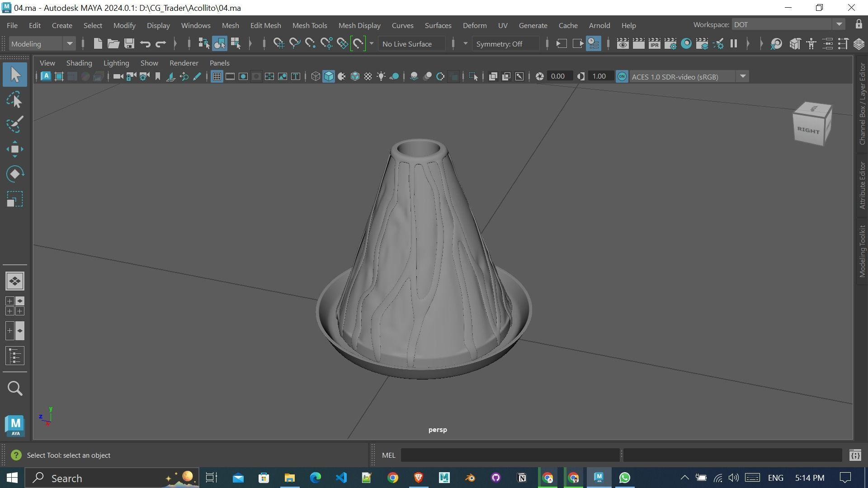Open Hypershade blue sphere icon
Viewport: 868px width, 488px height.
point(686,44)
